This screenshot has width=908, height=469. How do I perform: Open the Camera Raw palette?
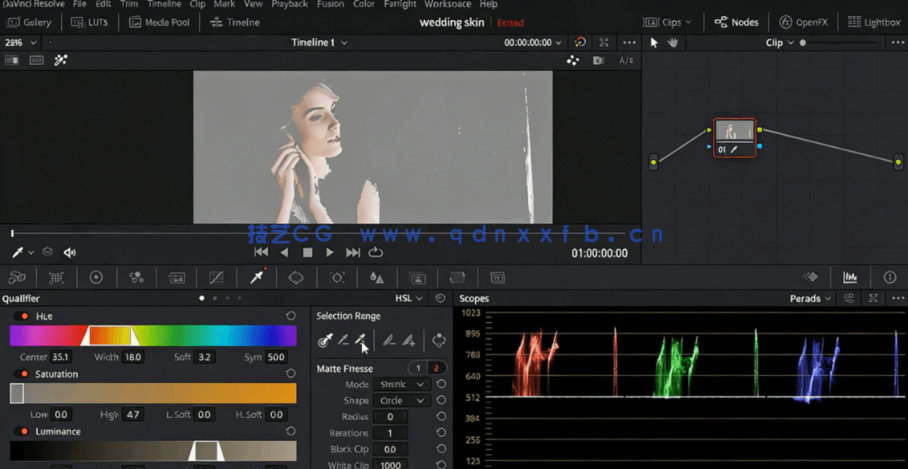(17, 277)
